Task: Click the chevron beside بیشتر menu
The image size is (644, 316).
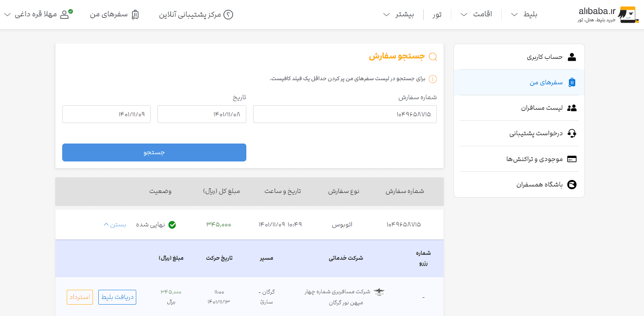Action: pos(386,14)
